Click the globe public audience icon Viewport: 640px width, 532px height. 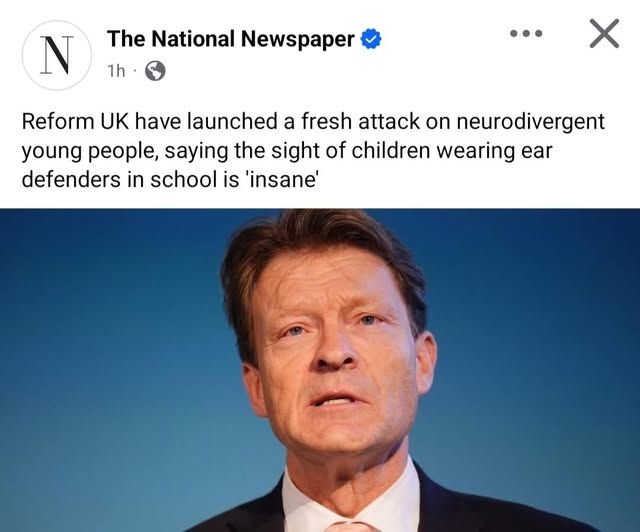pos(156,71)
